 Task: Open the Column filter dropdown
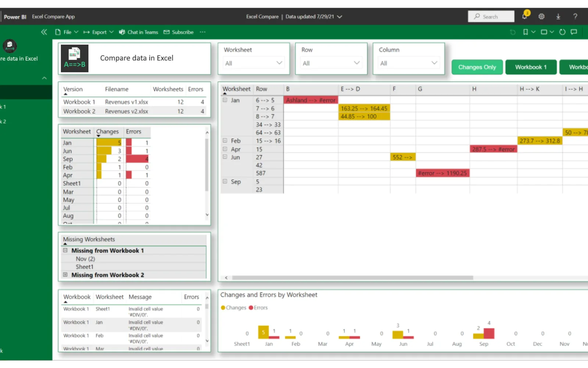point(409,63)
